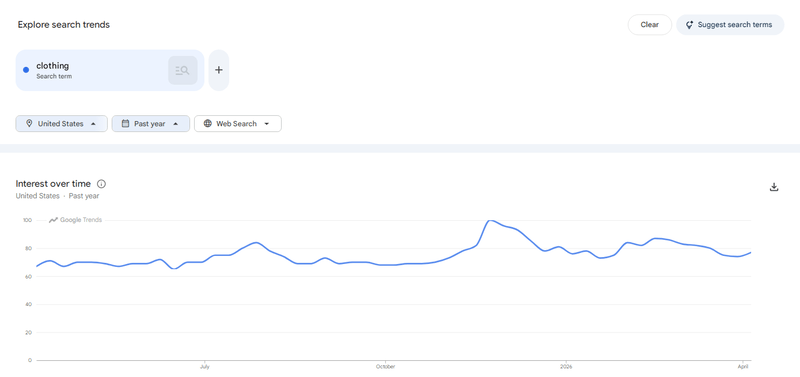Click the July label on chart axis
800x377 pixels.
(x=205, y=367)
